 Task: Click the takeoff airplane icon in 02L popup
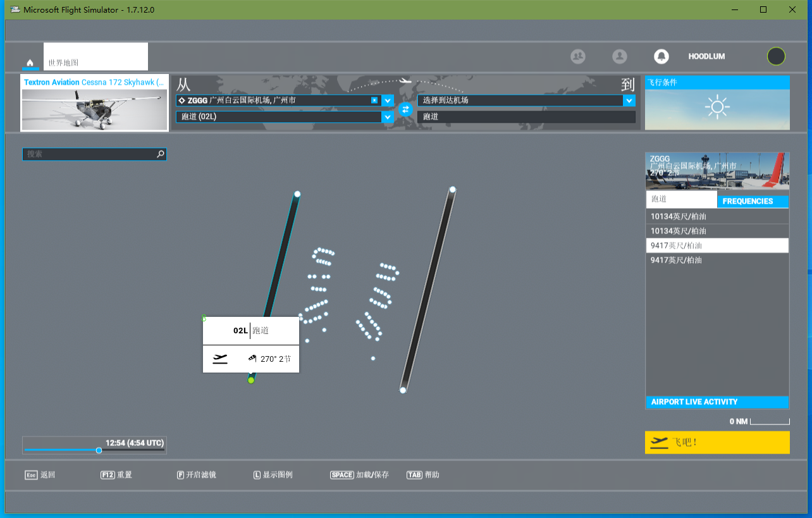click(220, 359)
